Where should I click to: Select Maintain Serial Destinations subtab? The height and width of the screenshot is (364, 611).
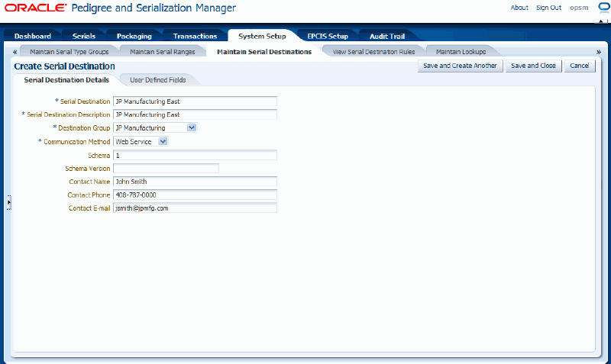tap(264, 52)
